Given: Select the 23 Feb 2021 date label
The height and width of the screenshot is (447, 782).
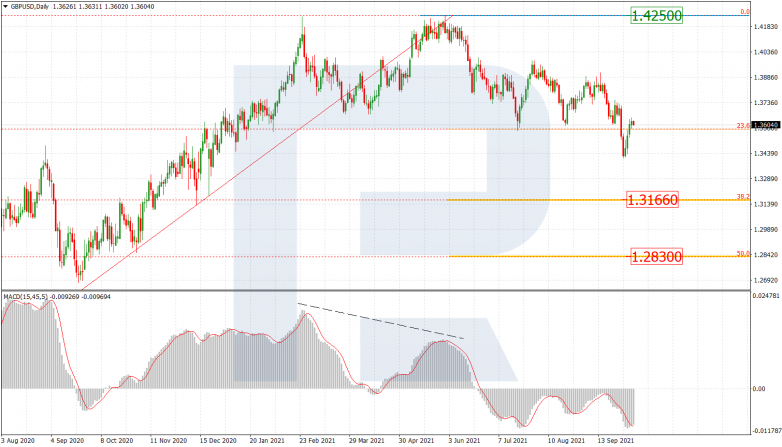Looking at the screenshot, I should 317,441.
